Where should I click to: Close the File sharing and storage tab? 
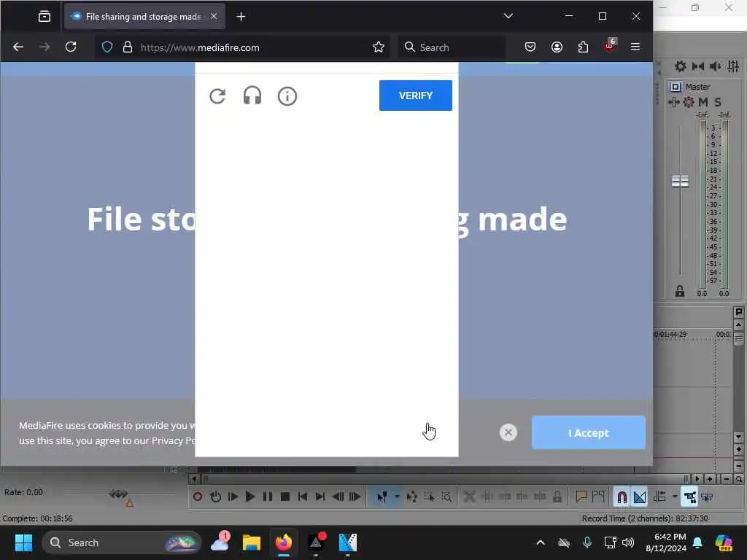pos(214,17)
